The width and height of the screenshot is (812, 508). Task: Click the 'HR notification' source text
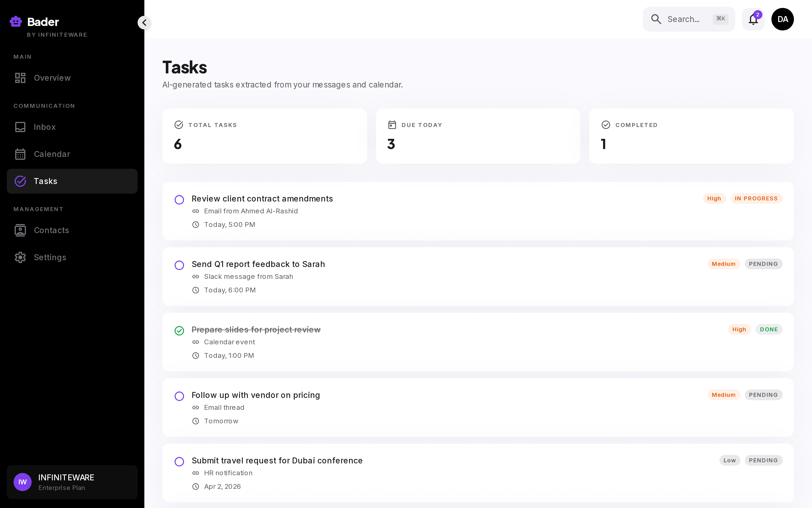pos(228,473)
